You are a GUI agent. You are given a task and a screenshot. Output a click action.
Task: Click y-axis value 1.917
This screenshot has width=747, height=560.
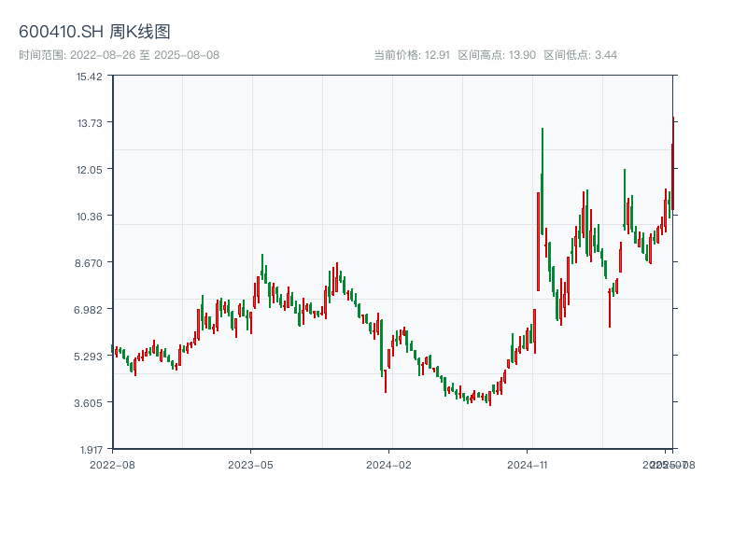91,450
